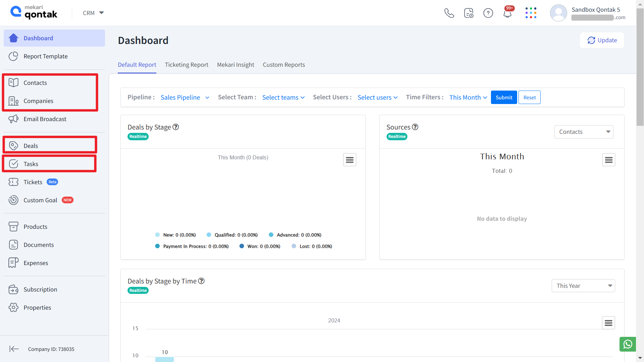Image resolution: width=644 pixels, height=362 pixels.
Task: Toggle Qualified series in chart legend
Action: click(x=232, y=235)
